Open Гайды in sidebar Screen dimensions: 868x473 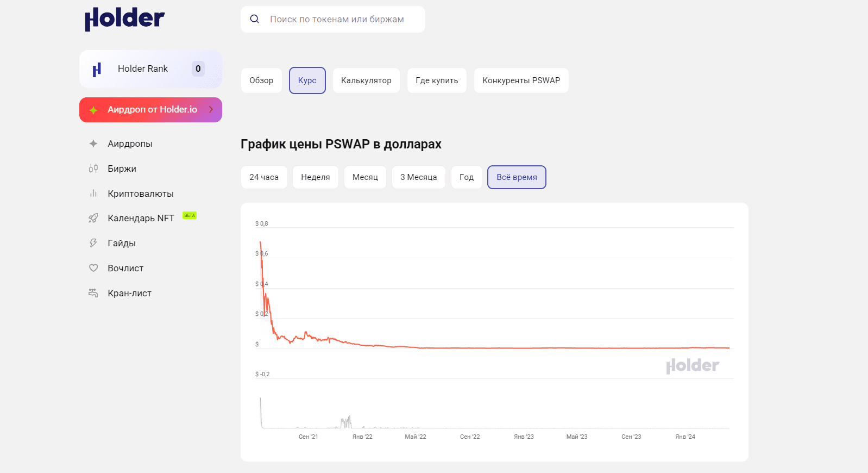pyautogui.click(x=122, y=243)
